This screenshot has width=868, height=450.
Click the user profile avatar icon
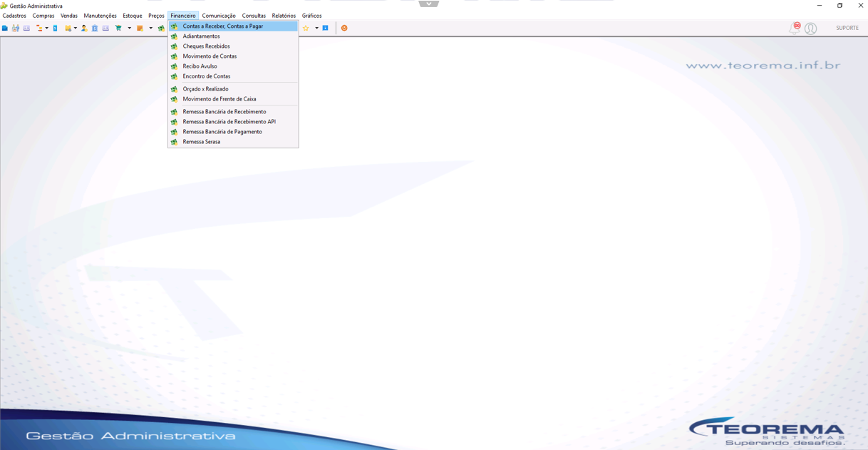(x=811, y=29)
